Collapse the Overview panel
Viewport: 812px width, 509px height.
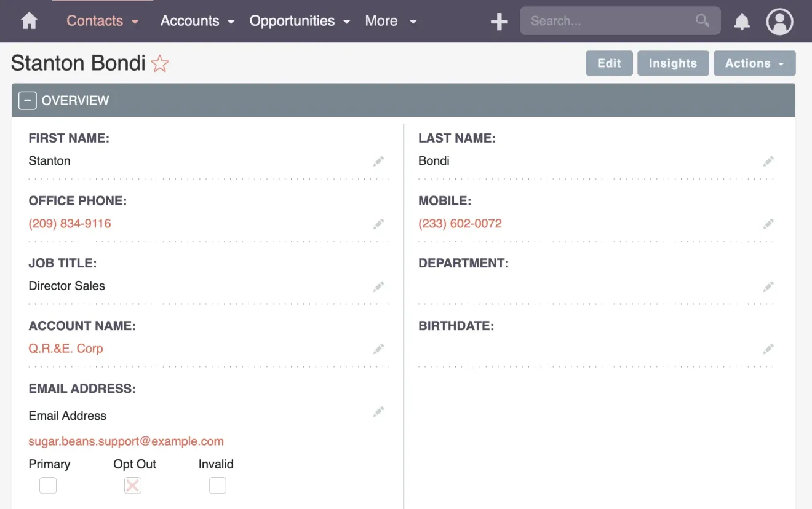coord(27,100)
